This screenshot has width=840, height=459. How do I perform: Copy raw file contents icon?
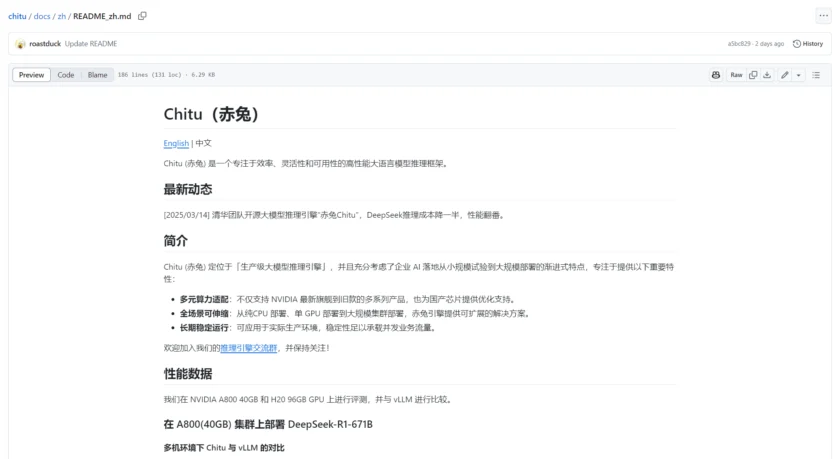coord(753,75)
